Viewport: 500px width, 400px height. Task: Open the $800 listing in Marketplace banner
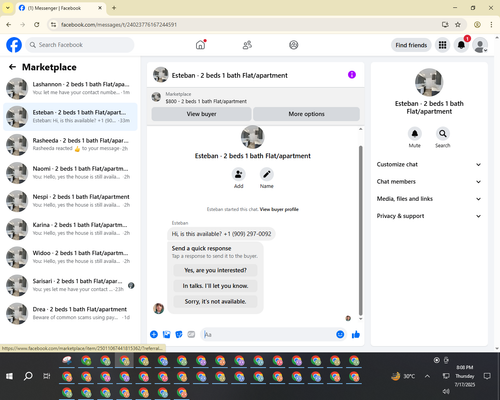[x=206, y=101]
